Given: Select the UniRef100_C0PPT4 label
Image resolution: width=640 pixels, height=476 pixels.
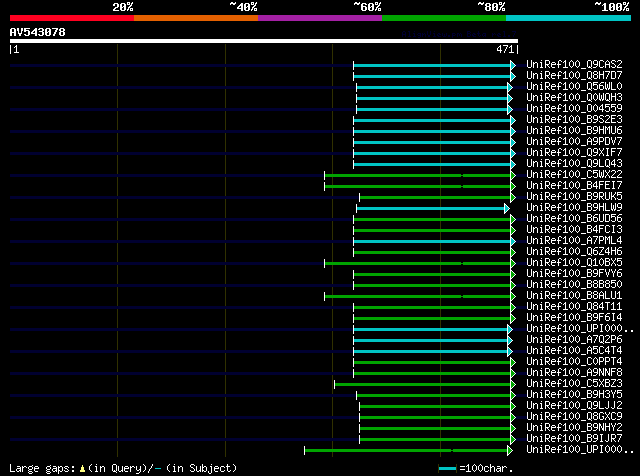Looking at the screenshot, I should [574, 362].
